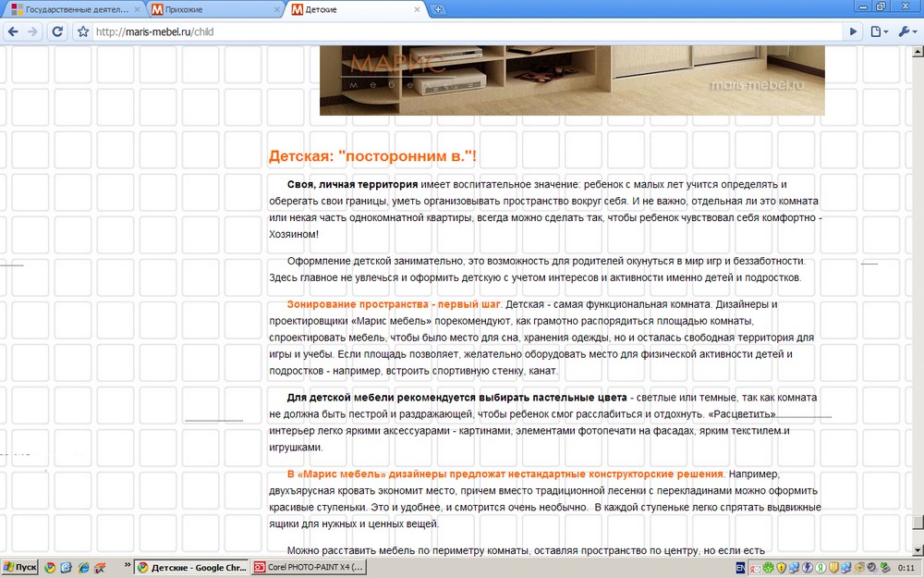The image size is (924, 578).
Task: Click the Go arrow beside the address bar
Action: click(x=853, y=31)
